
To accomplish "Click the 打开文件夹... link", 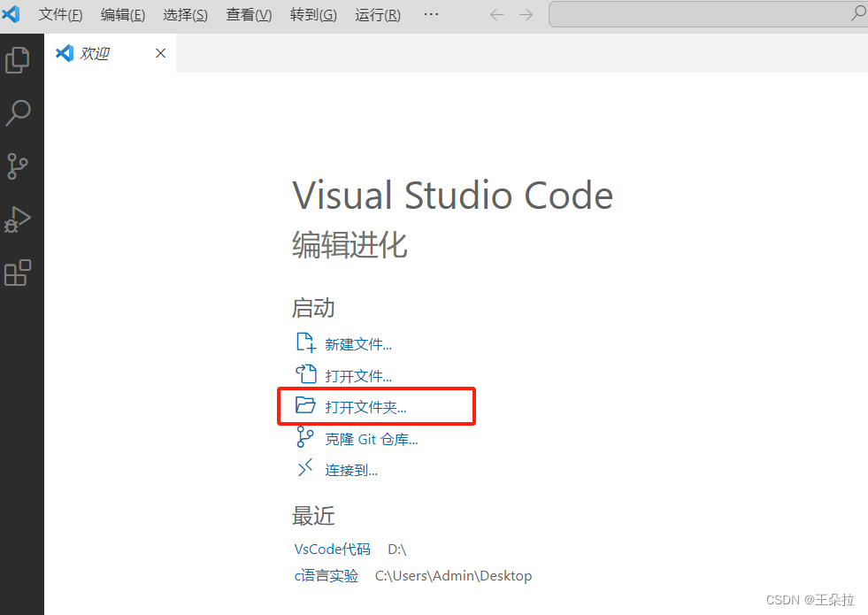I will pos(365,407).
